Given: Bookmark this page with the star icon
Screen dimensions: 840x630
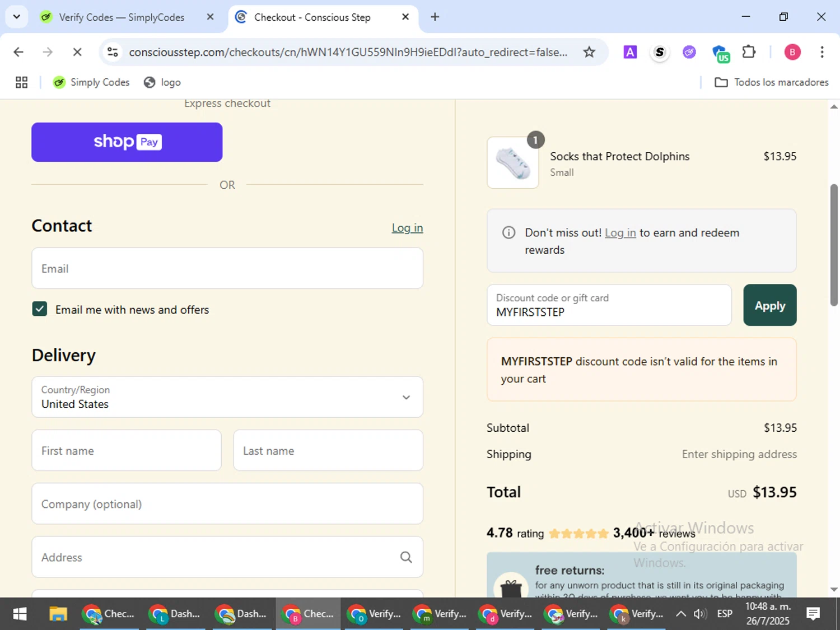Looking at the screenshot, I should [x=589, y=52].
